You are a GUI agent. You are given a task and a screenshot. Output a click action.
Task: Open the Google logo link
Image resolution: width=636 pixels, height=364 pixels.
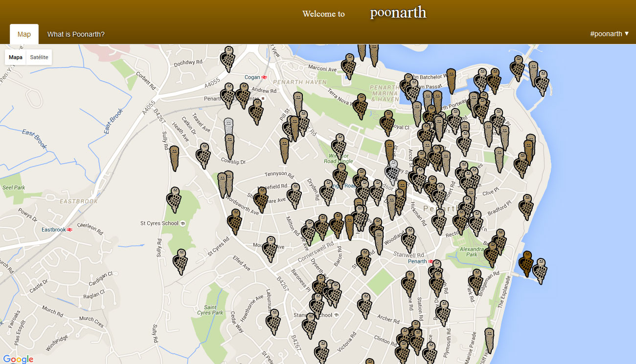(x=18, y=359)
